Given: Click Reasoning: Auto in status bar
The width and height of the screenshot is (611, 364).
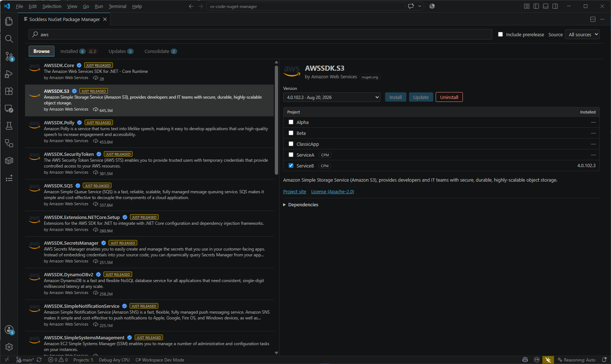Looking at the screenshot, I should [577, 360].
